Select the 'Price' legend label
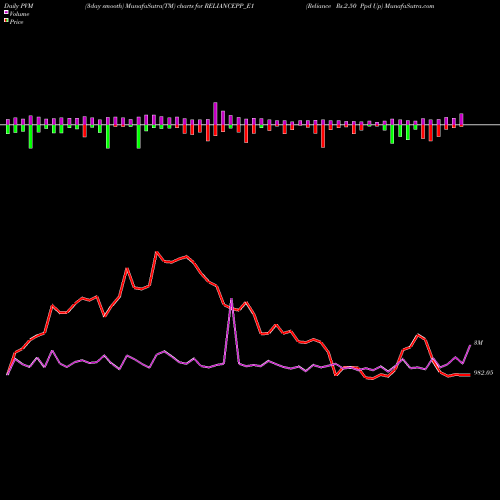500x500 pixels. click(17, 22)
